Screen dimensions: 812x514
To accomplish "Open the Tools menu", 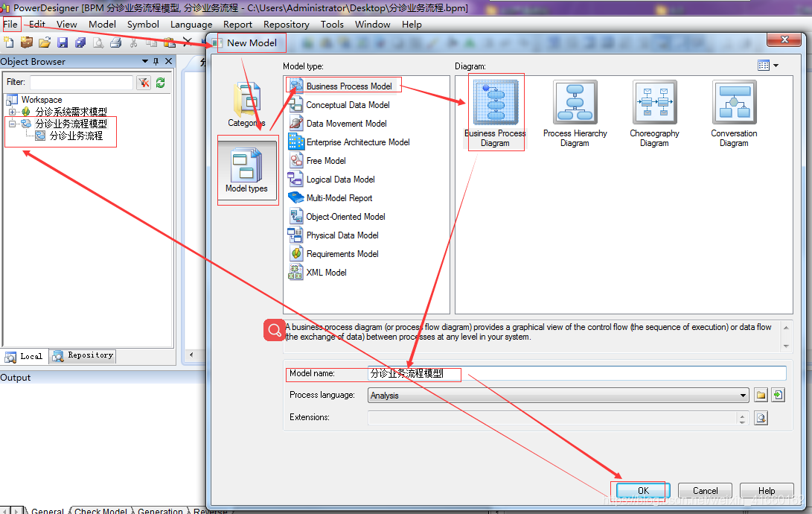I will (x=332, y=25).
